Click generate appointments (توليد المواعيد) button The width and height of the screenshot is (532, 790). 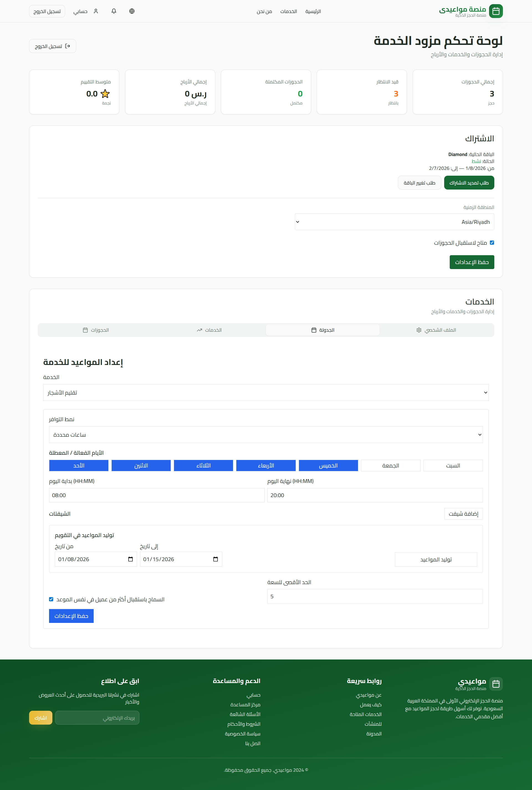tap(436, 559)
